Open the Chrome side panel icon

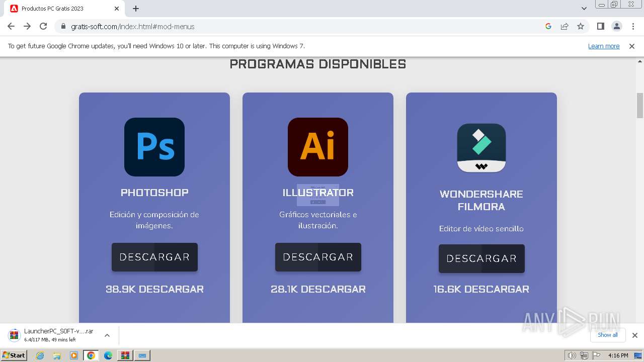[601, 26]
